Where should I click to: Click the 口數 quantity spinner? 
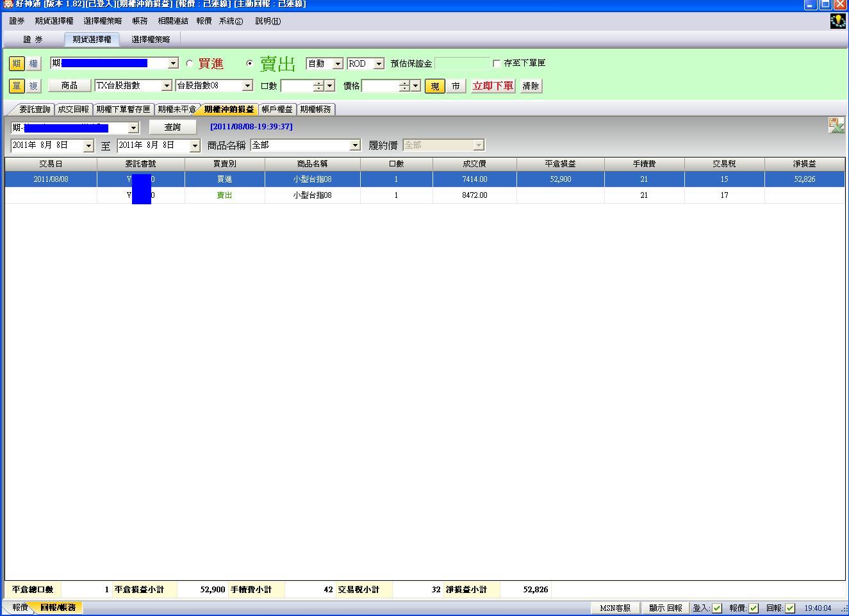[x=318, y=86]
